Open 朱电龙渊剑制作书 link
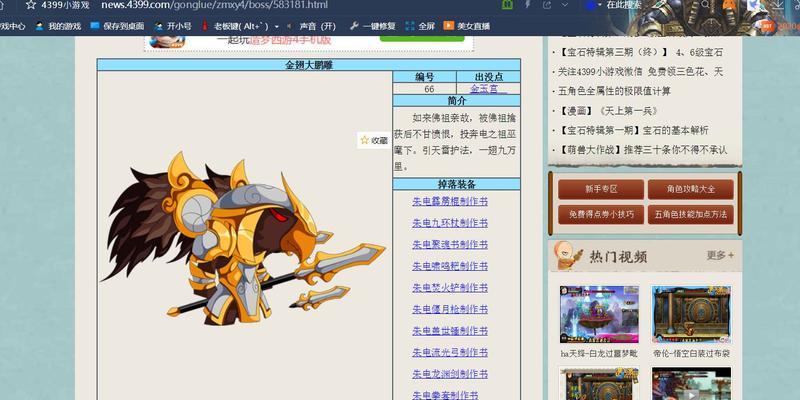 pyautogui.click(x=450, y=373)
